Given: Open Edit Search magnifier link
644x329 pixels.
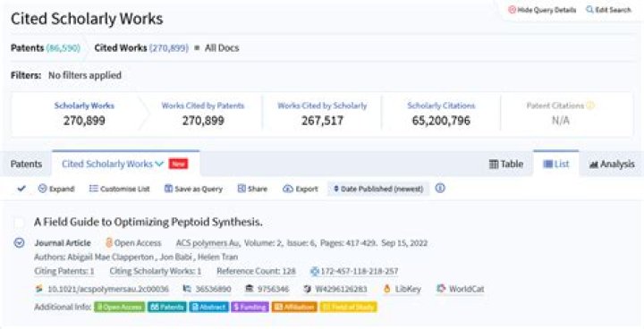Looking at the screenshot, I should (608, 10).
